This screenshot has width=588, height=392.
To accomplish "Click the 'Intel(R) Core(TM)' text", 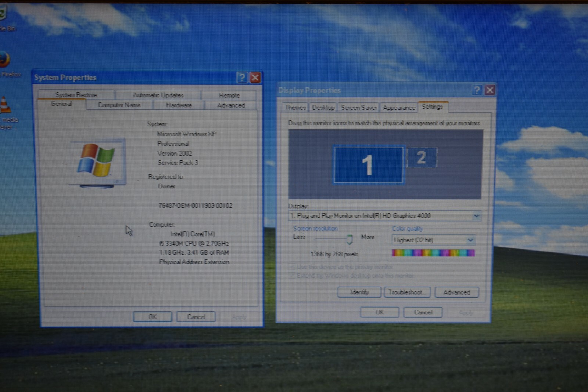I will 192,234.
